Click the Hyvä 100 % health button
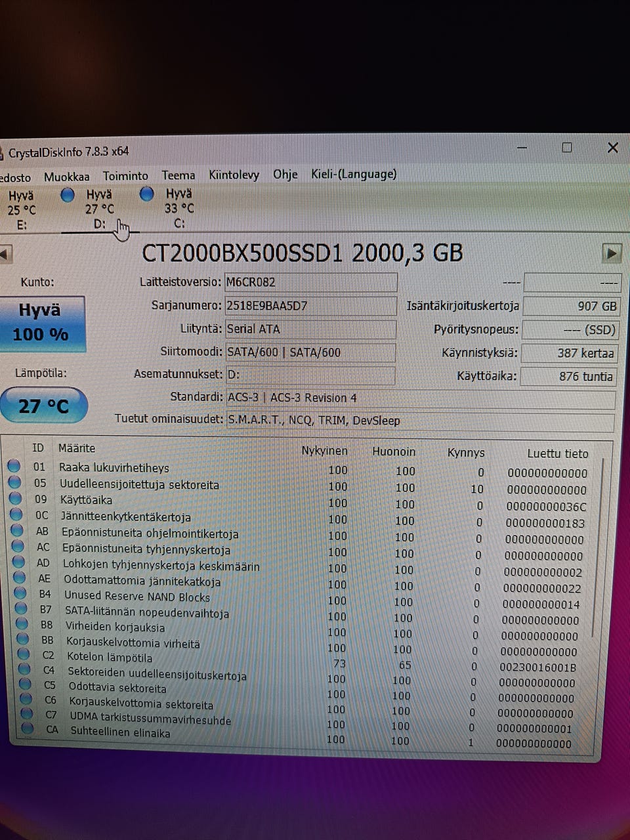 pos(42,324)
